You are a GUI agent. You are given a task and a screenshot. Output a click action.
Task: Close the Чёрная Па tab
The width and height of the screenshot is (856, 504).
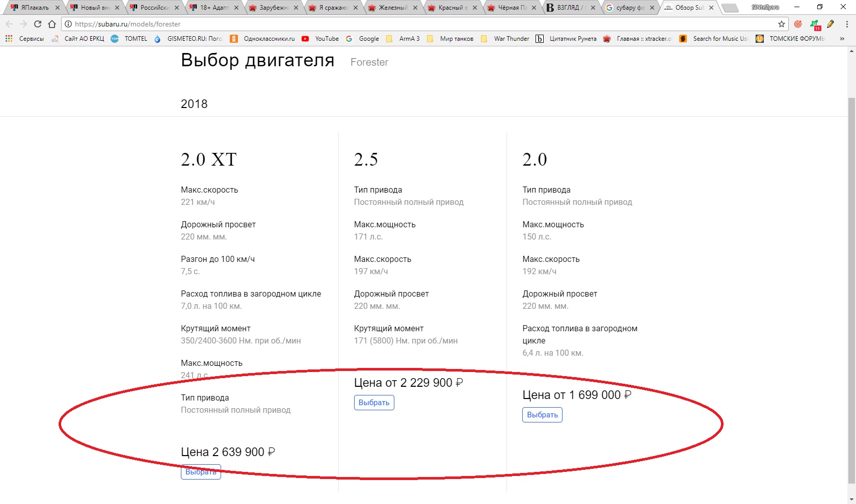click(534, 8)
